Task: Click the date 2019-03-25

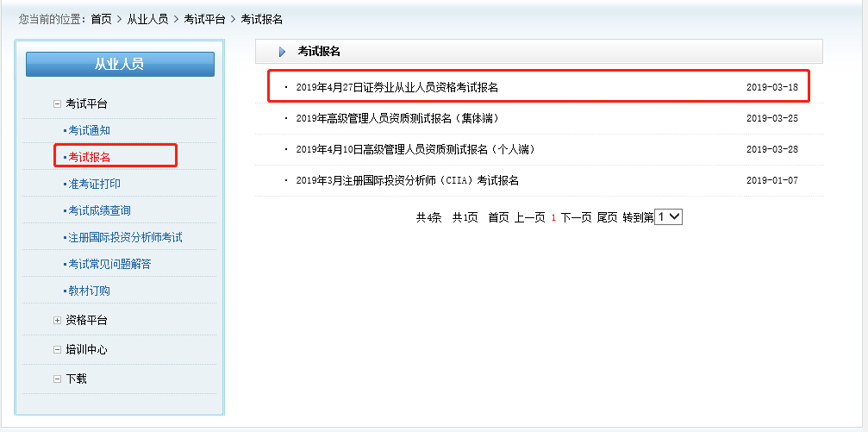Action: [x=772, y=118]
